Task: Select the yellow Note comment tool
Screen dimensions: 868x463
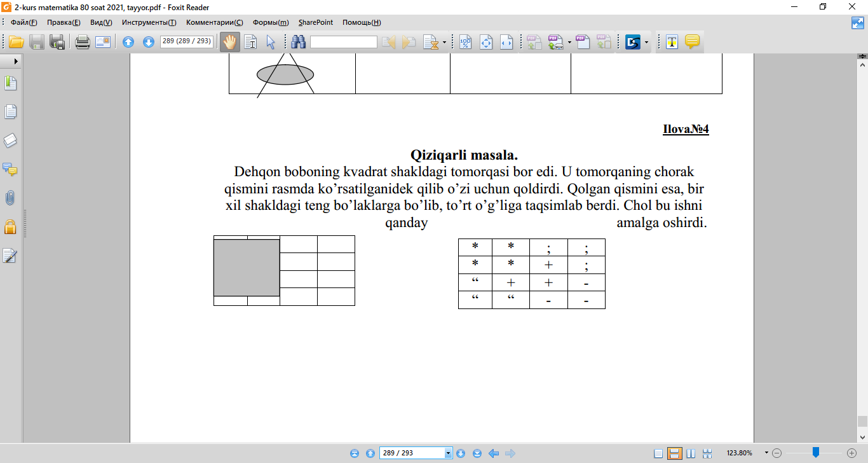Action: pos(693,43)
